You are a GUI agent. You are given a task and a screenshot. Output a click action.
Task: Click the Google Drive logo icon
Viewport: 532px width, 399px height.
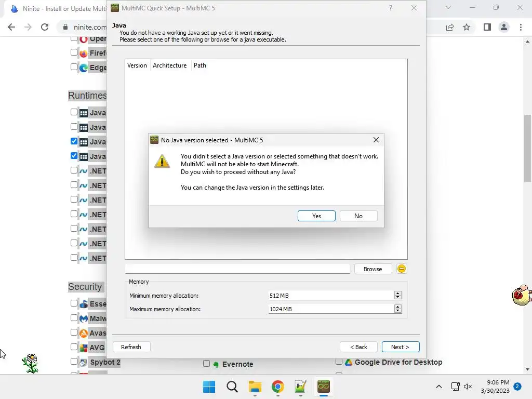(349, 362)
